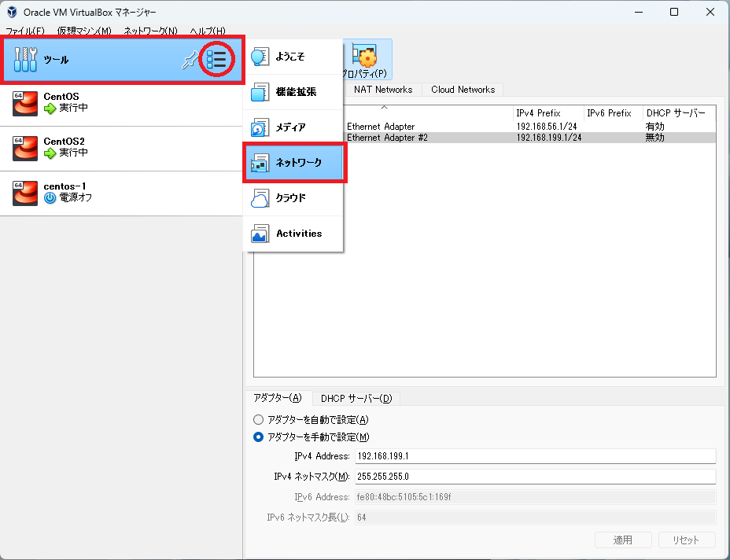Select ネットワーク entry in tools popup

(294, 163)
